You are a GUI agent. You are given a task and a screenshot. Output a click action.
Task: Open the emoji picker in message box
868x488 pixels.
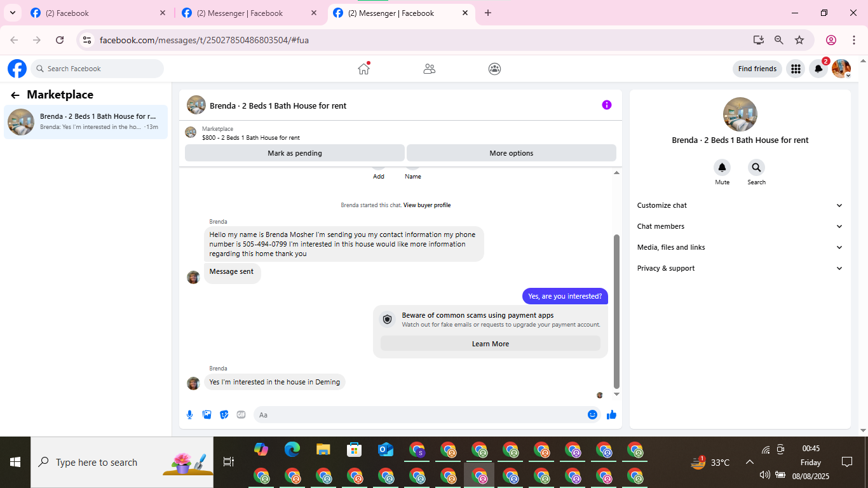tap(592, 415)
